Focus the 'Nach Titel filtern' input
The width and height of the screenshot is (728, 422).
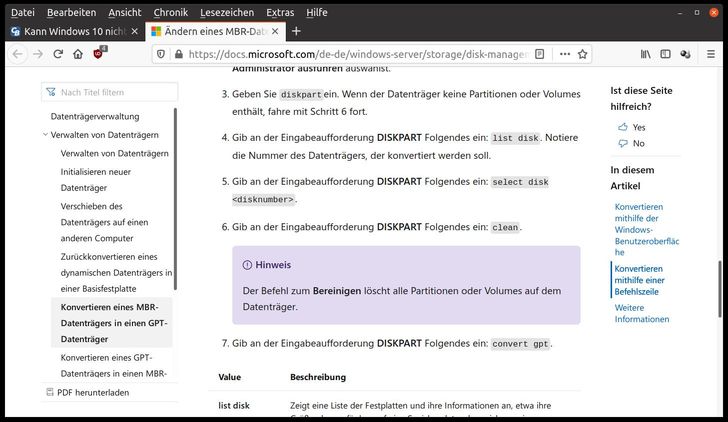[x=110, y=92]
